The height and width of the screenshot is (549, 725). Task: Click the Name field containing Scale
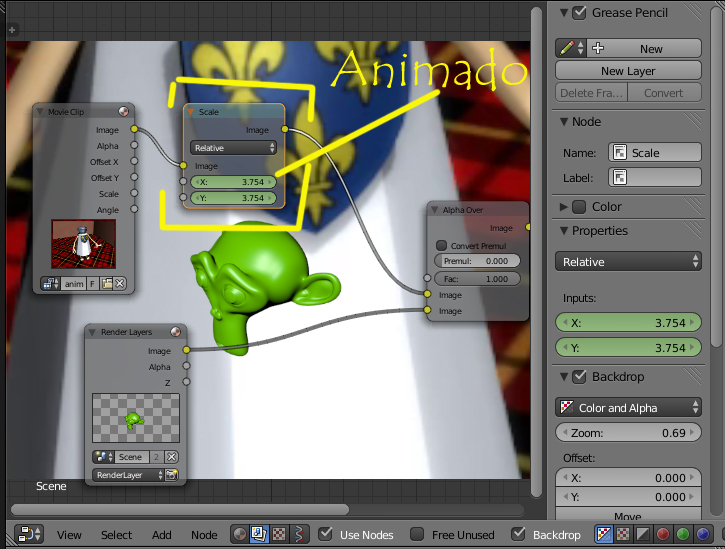point(655,153)
